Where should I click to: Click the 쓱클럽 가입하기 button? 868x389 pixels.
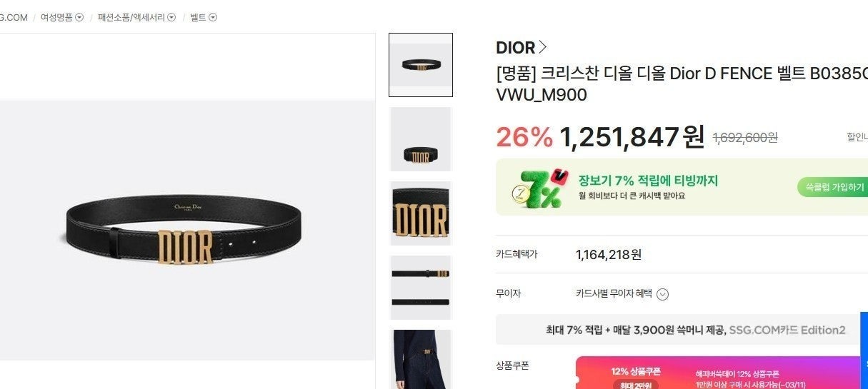(x=833, y=187)
